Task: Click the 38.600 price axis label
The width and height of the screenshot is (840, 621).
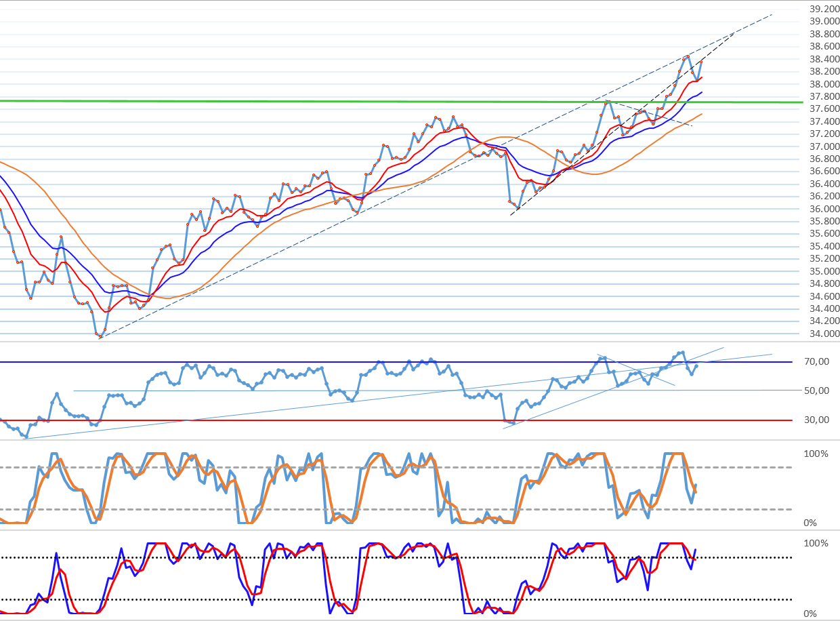Action: click(x=825, y=47)
